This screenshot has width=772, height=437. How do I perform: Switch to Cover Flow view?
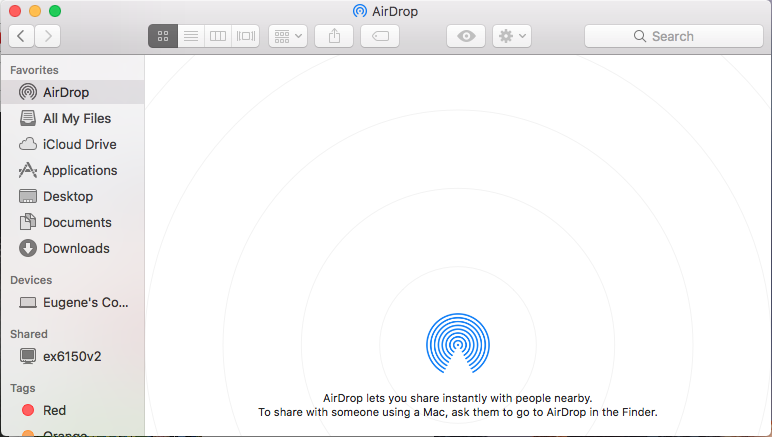(246, 36)
